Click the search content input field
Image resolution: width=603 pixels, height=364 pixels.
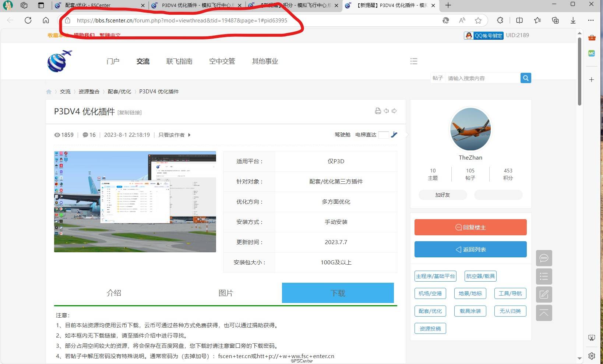[x=482, y=78]
